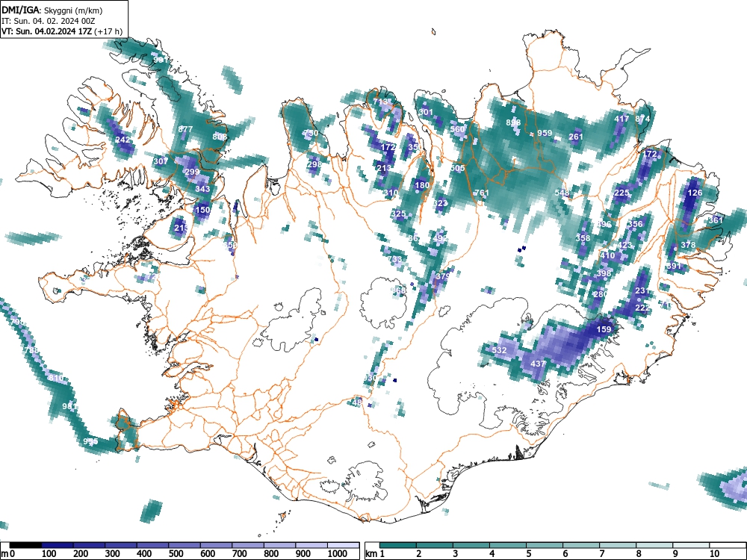Screen dimensions: 747x560
Task: Click the 231 map value
Action: [642, 290]
